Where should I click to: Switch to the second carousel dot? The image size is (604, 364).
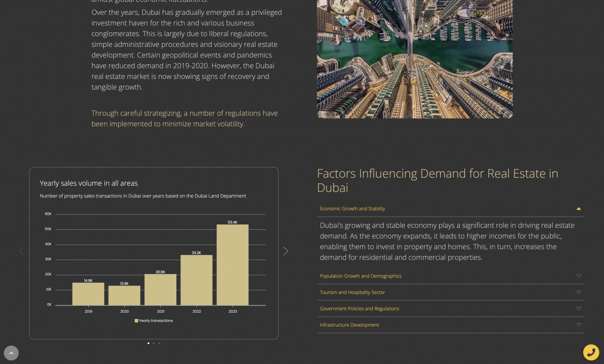point(154,343)
